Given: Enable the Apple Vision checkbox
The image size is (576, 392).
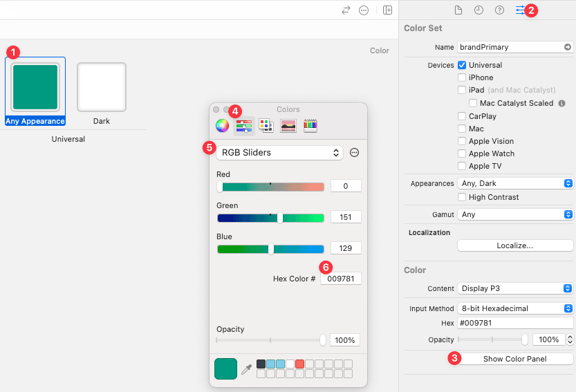Looking at the screenshot, I should pyautogui.click(x=462, y=141).
